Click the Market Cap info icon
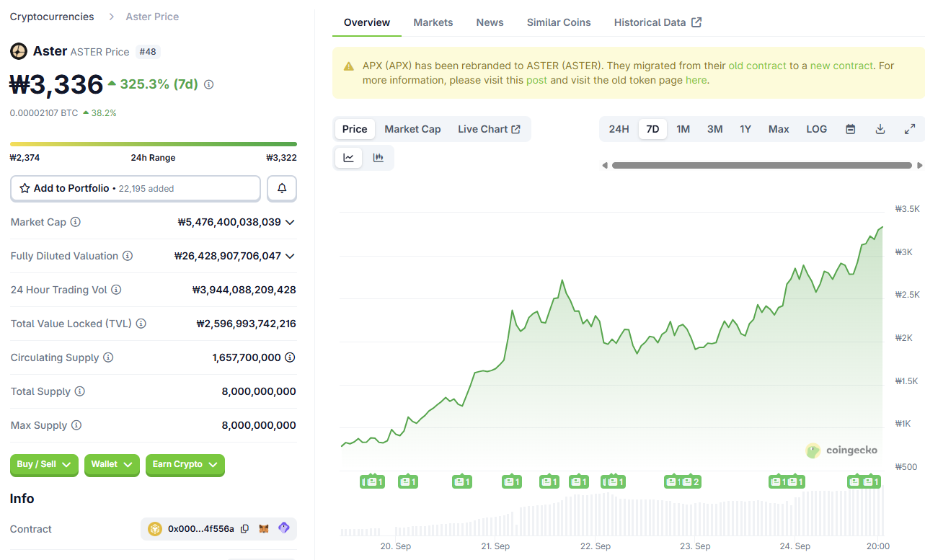 [x=75, y=222]
